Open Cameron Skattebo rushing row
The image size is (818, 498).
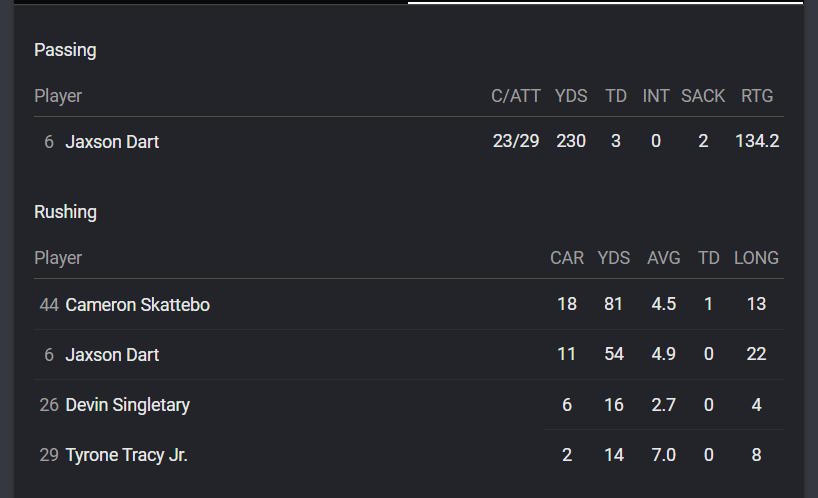coord(408,305)
